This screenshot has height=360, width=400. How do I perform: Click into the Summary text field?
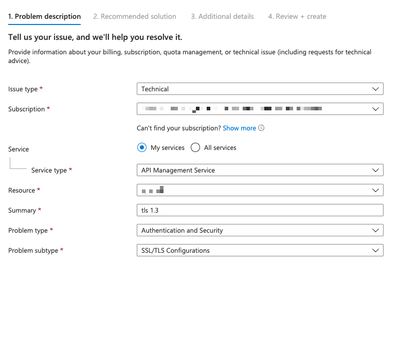260,210
